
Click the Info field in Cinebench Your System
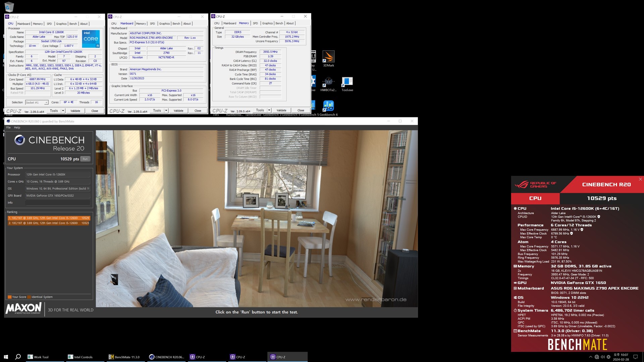[x=58, y=203]
